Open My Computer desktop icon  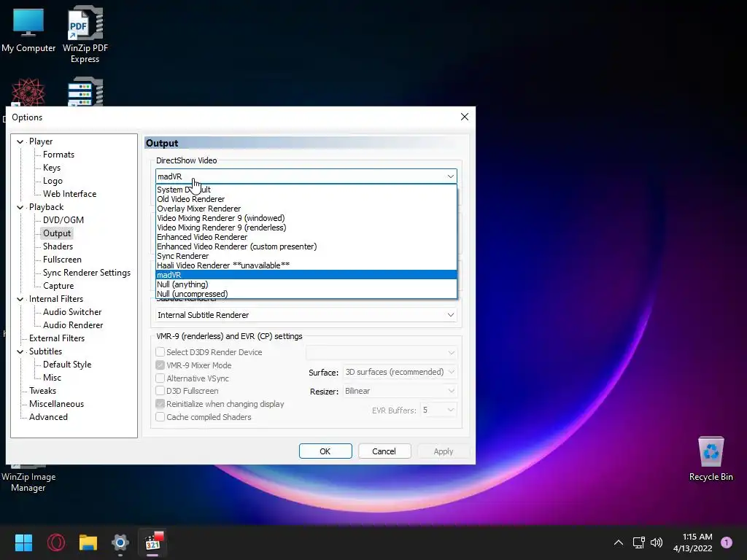(28, 29)
